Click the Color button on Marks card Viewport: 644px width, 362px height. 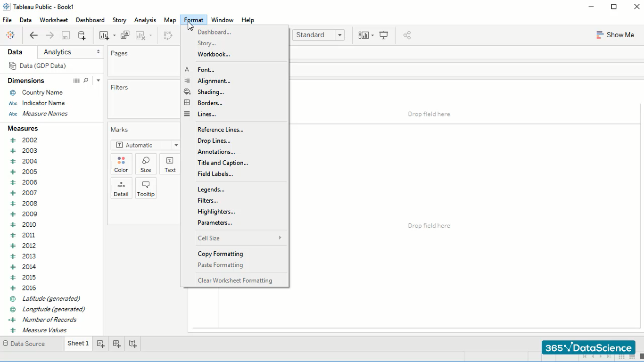point(121,164)
